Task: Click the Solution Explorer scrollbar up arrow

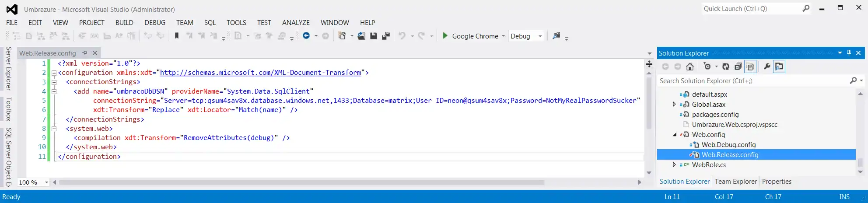Action: 860,94
